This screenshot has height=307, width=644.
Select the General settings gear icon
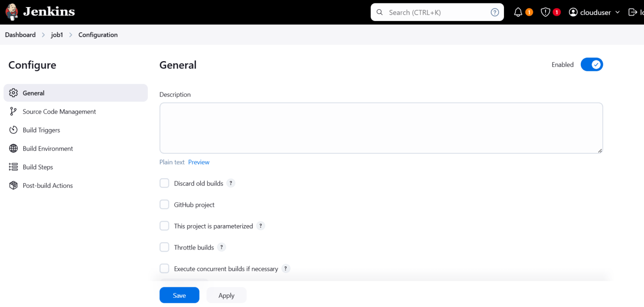[13, 93]
